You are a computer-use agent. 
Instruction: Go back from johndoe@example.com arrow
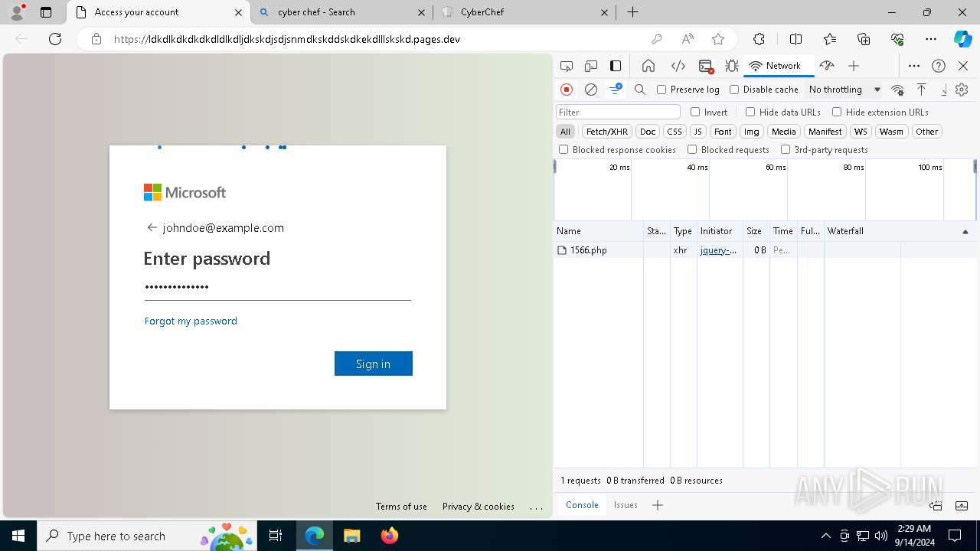pos(152,227)
